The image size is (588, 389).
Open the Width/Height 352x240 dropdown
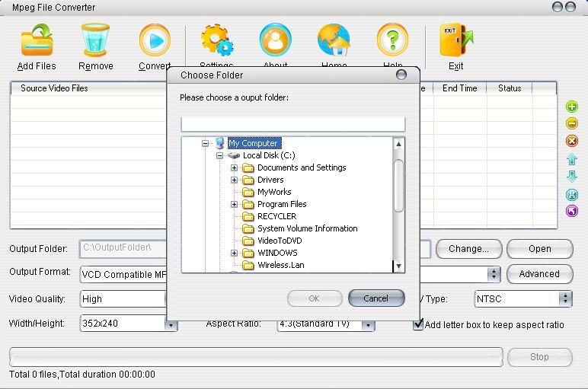coord(171,324)
